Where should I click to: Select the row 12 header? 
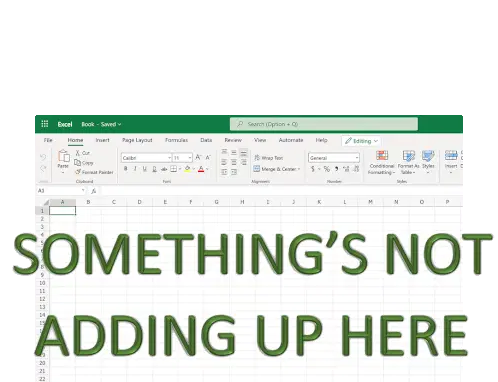(x=42, y=299)
